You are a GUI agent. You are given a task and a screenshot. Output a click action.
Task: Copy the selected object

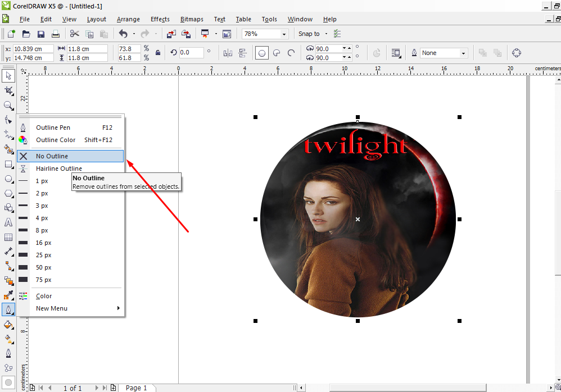coord(89,34)
